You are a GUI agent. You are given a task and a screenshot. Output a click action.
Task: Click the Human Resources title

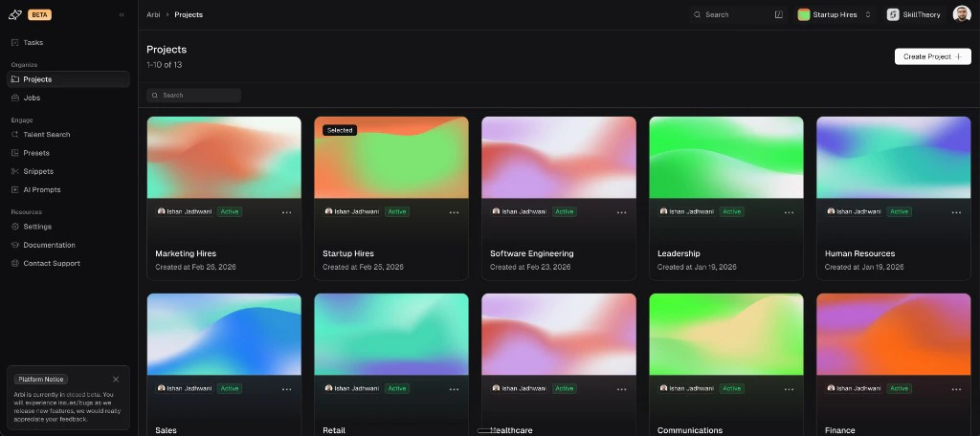[x=860, y=253]
